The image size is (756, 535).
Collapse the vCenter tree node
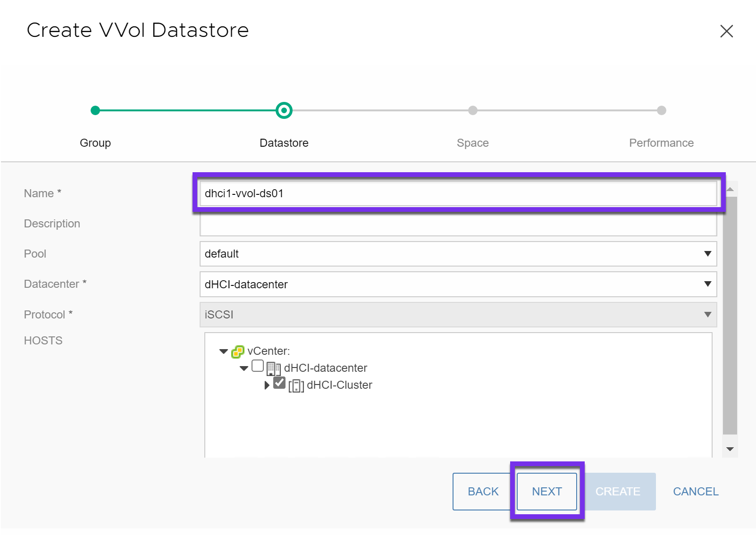point(224,351)
